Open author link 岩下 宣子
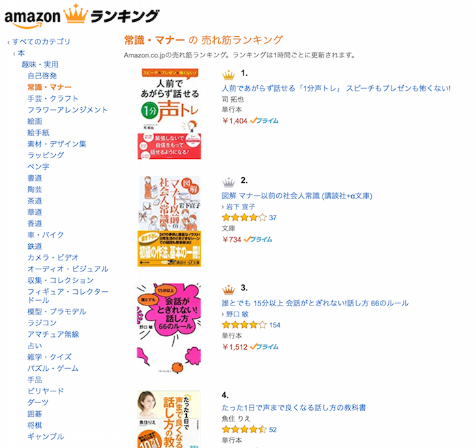This screenshot has width=476, height=448. (x=241, y=207)
